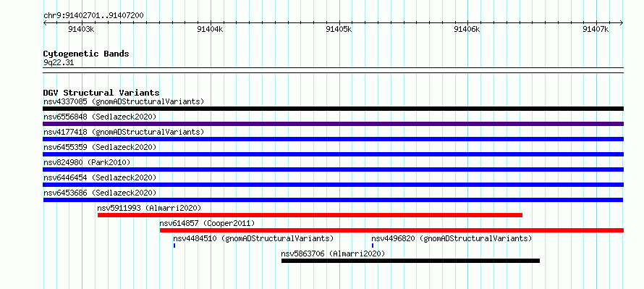Screen dimensions: 644x289
Task: Select the nsv6446454 (Sedlazeck2020) label
Action: pyautogui.click(x=100, y=177)
